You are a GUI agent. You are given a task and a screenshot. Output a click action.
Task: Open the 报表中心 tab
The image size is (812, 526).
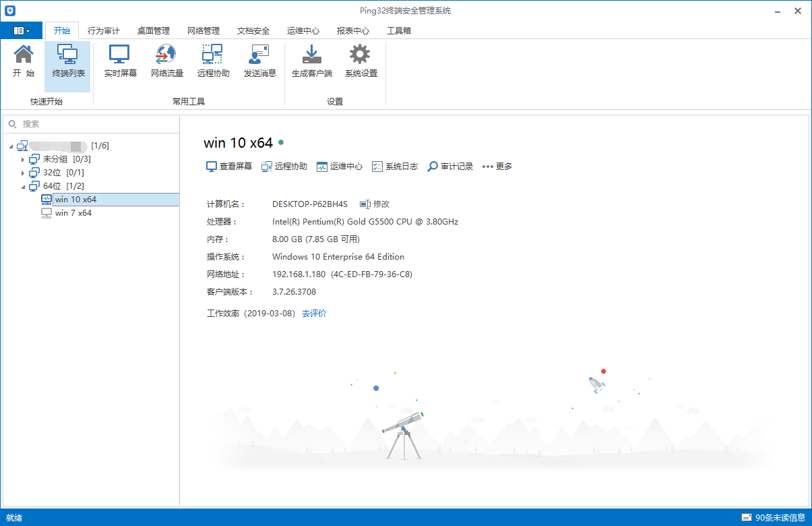click(353, 30)
